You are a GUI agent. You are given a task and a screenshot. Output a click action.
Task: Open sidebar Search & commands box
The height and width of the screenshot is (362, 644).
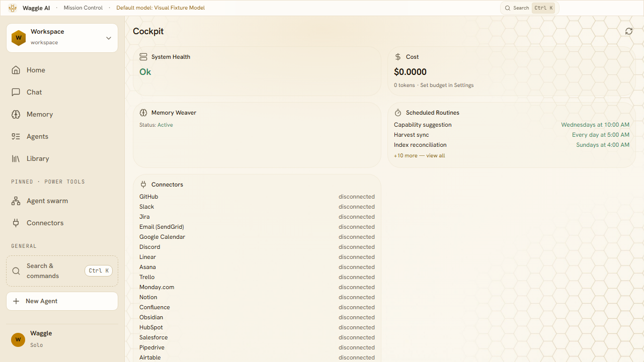(x=62, y=271)
